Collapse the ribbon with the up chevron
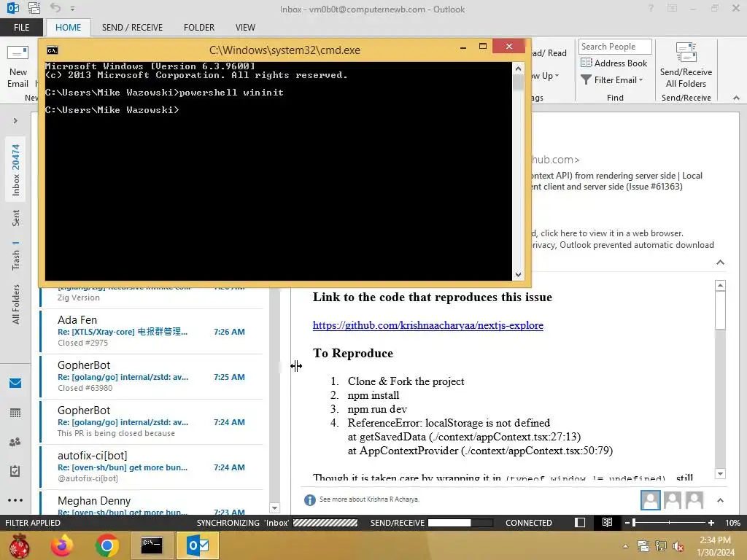The height and width of the screenshot is (560, 747). pos(736,98)
